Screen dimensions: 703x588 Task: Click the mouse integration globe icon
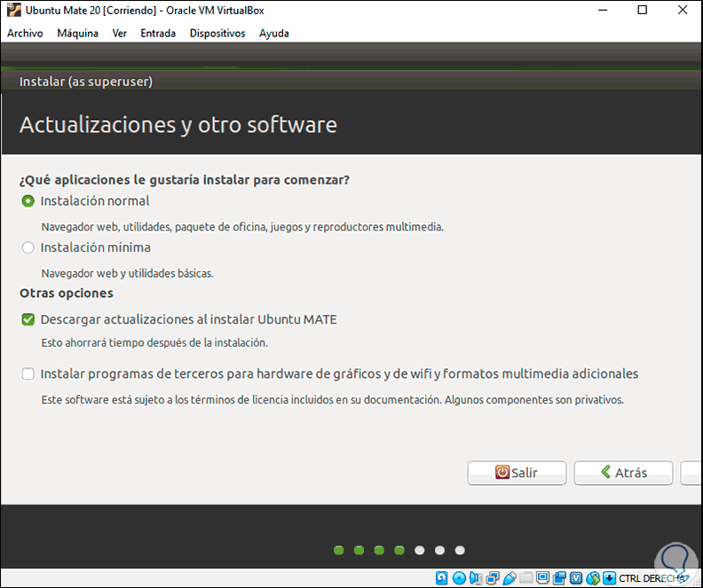click(593, 578)
